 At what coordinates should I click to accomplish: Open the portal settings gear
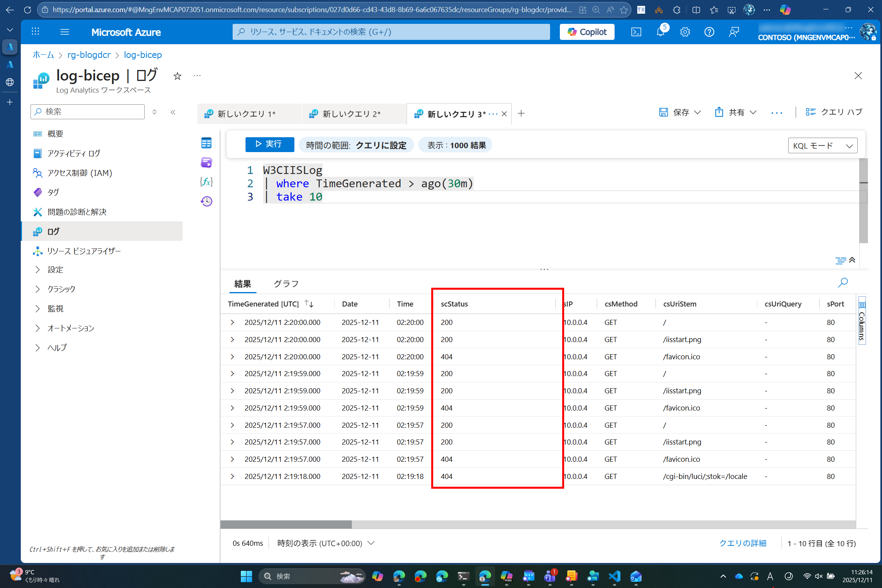[685, 32]
